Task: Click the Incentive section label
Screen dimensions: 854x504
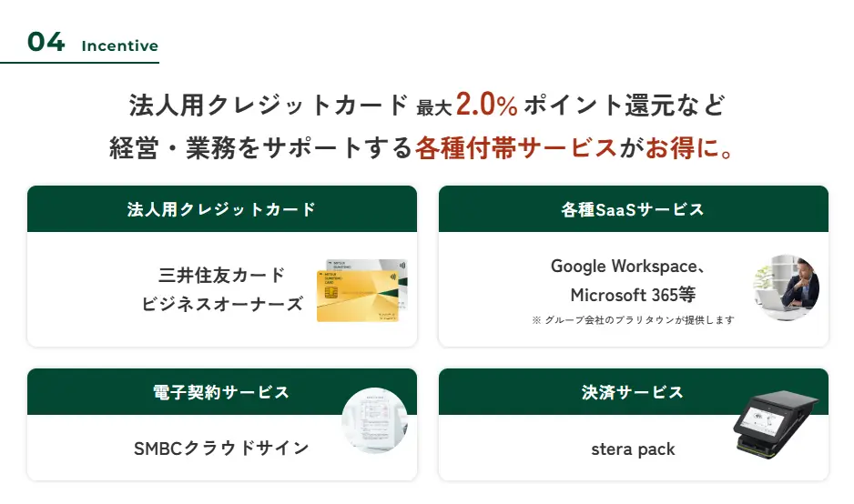Action: [120, 45]
